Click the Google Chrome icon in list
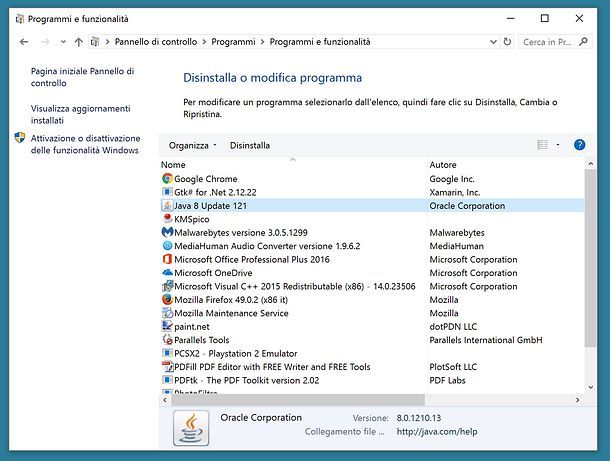610x461 pixels. (167, 179)
